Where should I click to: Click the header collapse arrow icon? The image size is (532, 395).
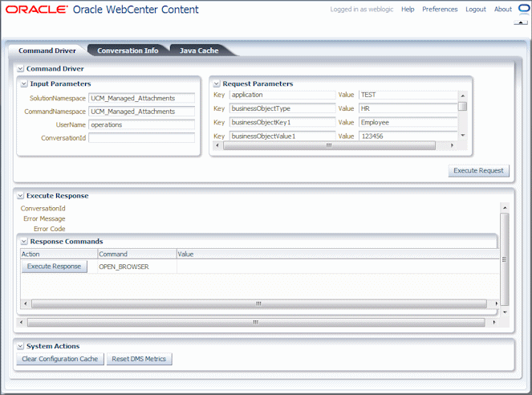521,22
